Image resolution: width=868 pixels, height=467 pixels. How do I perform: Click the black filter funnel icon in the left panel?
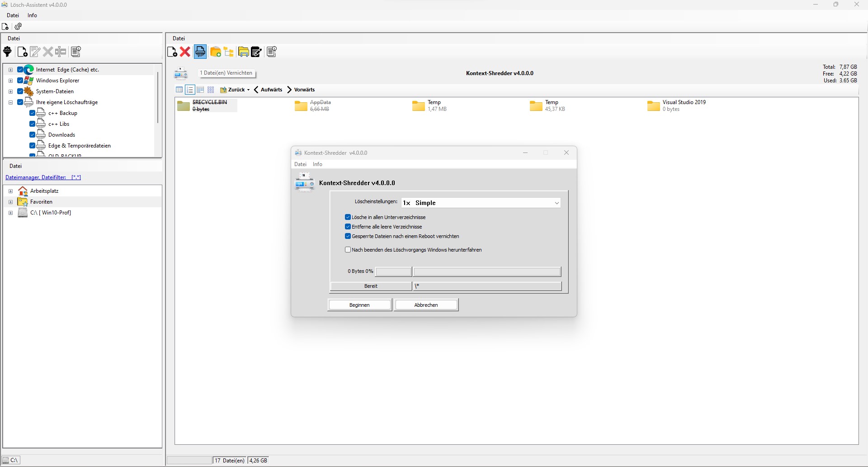[8, 52]
